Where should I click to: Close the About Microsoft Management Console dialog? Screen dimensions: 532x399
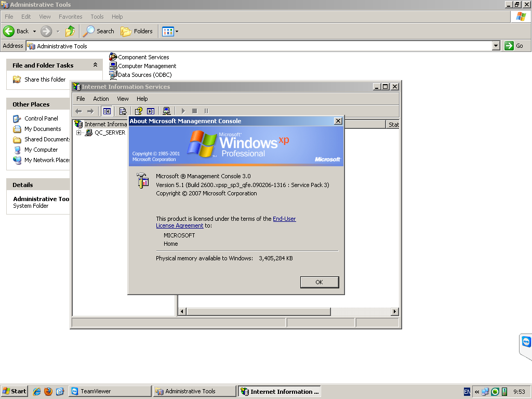click(x=338, y=121)
